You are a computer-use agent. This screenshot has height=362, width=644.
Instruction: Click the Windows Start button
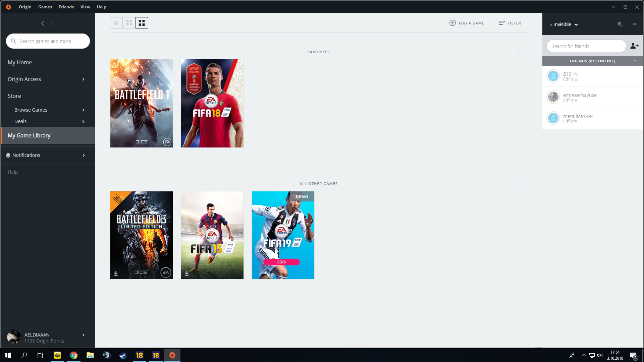(8, 355)
